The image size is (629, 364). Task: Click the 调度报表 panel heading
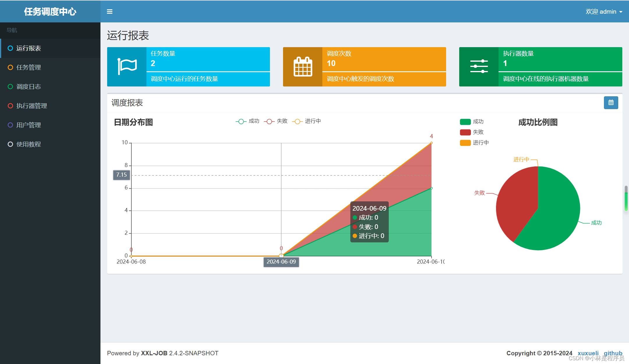point(127,103)
